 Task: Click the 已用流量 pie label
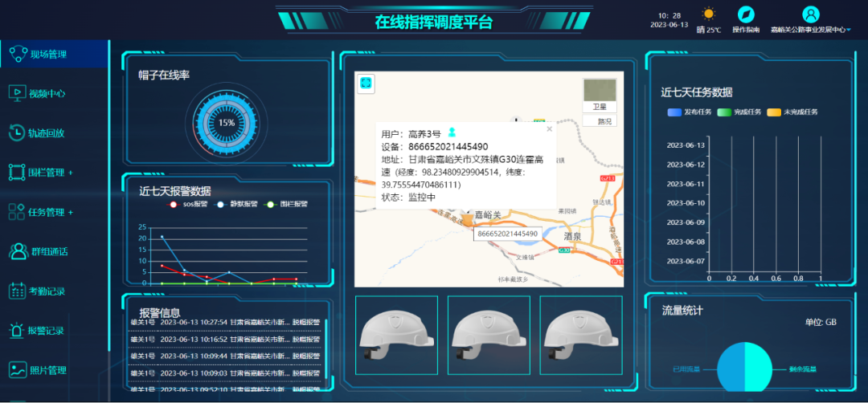pyautogui.click(x=686, y=368)
